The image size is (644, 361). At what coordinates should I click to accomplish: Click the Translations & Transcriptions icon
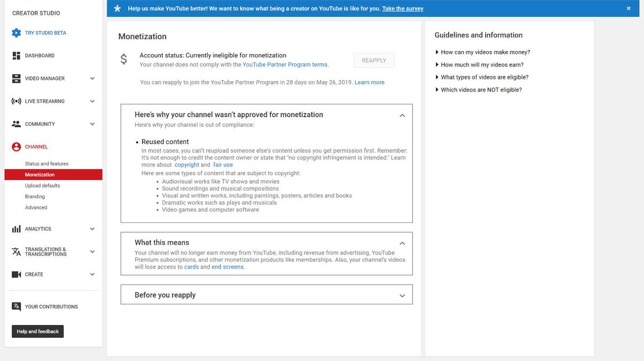click(x=16, y=251)
